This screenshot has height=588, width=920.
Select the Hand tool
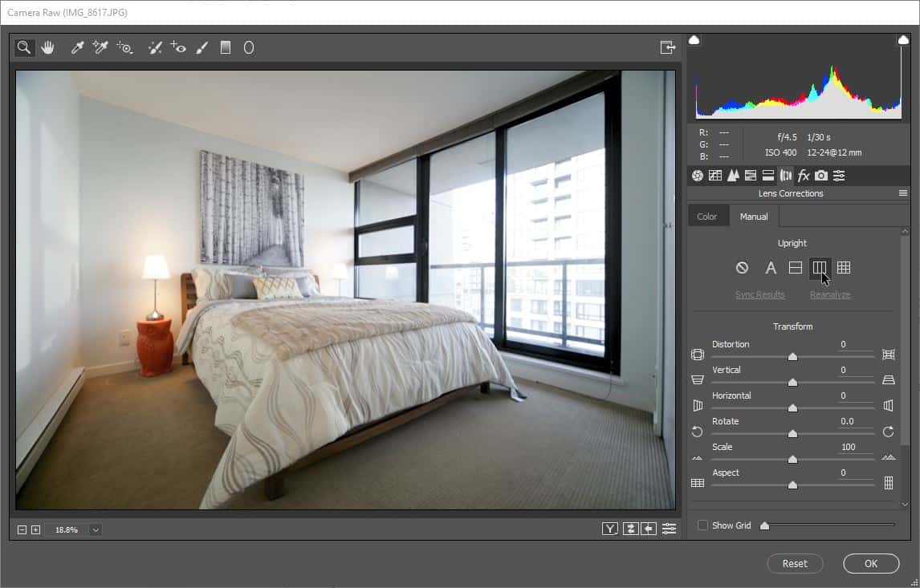pyautogui.click(x=47, y=47)
